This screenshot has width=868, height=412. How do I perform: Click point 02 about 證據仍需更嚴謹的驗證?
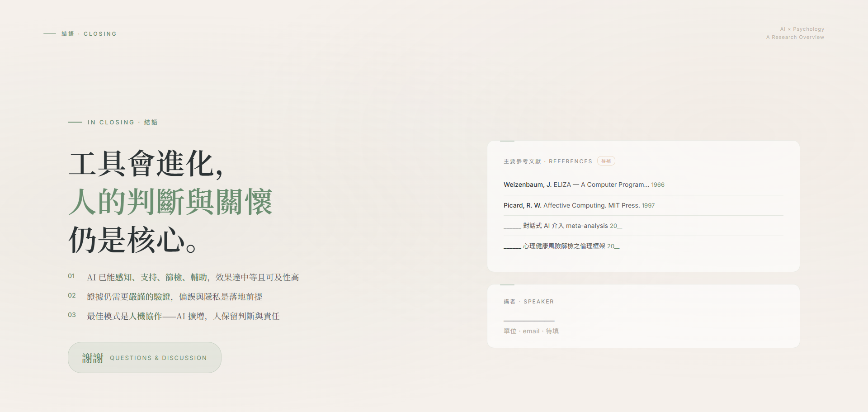(x=165, y=296)
